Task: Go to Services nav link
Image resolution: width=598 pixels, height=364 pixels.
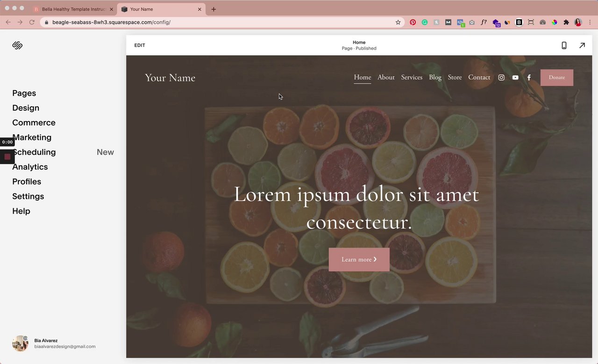Action: click(x=412, y=78)
